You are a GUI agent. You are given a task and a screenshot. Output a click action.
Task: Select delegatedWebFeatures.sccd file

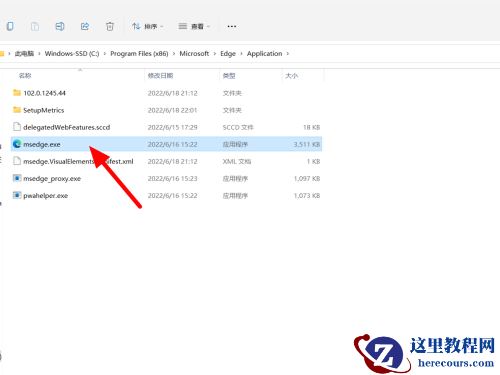(x=166, y=127)
